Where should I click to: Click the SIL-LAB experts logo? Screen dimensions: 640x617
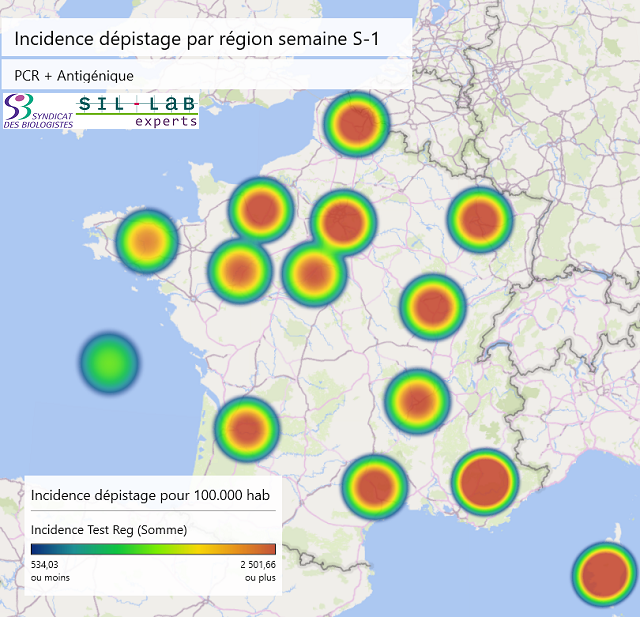click(138, 111)
